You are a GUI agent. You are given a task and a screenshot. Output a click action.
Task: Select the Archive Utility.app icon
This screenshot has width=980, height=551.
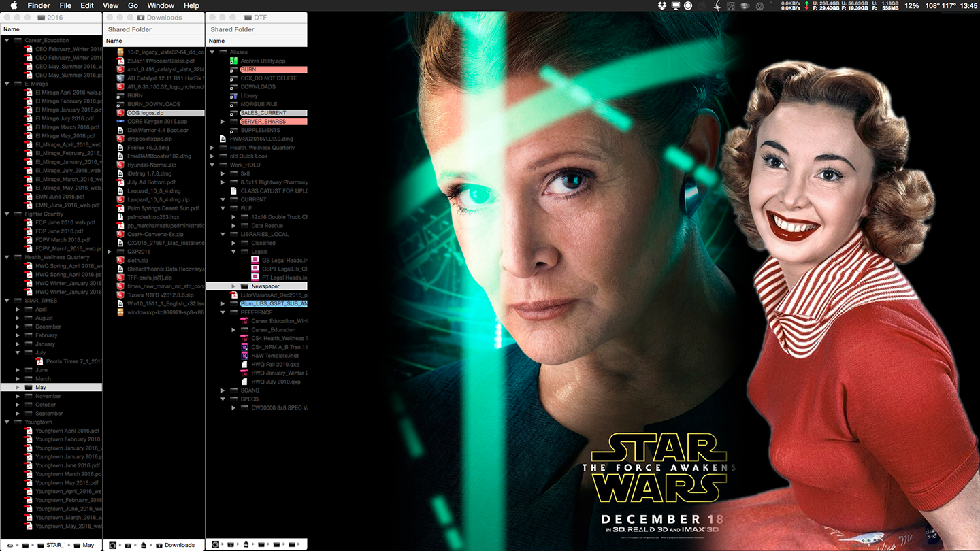tap(233, 61)
